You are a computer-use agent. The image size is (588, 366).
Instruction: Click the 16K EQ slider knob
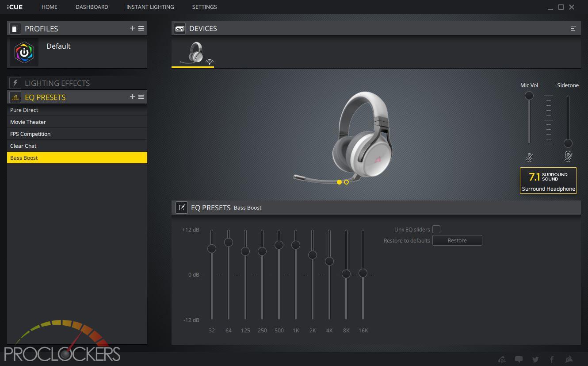click(x=363, y=273)
